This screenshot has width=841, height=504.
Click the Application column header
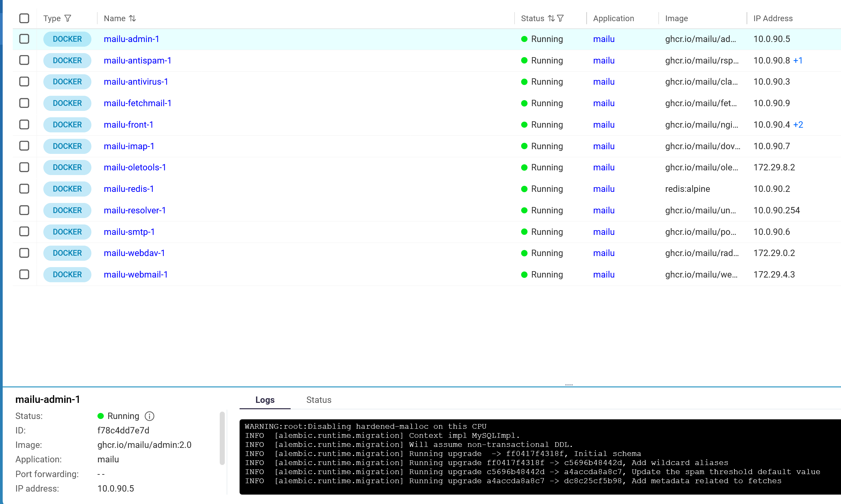[x=613, y=18]
